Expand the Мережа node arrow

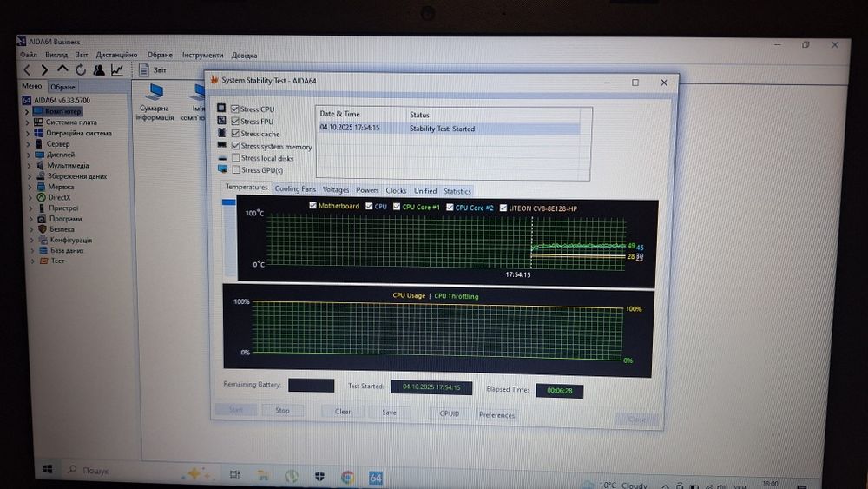click(x=30, y=188)
